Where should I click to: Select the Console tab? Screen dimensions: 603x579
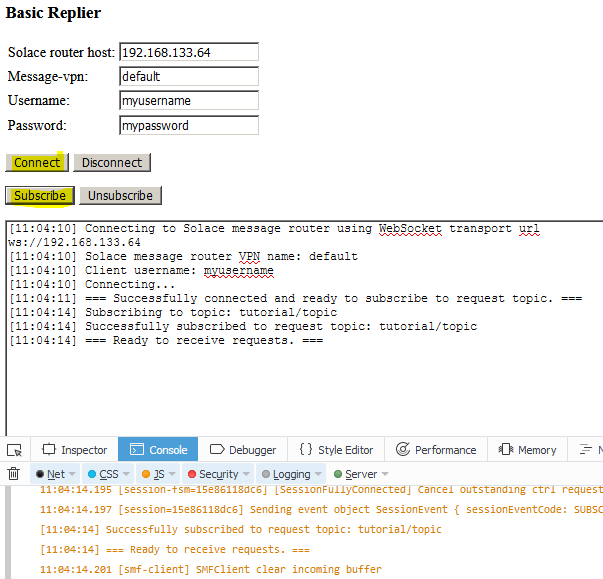[x=158, y=450]
